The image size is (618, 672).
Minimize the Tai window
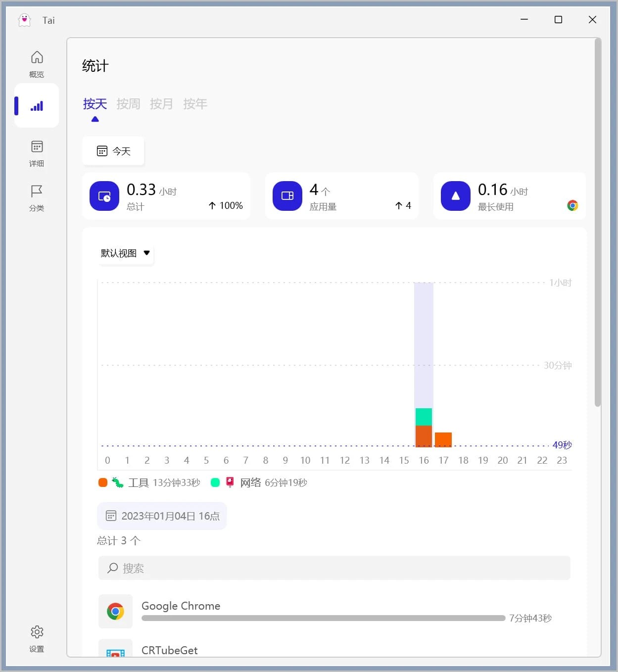524,20
